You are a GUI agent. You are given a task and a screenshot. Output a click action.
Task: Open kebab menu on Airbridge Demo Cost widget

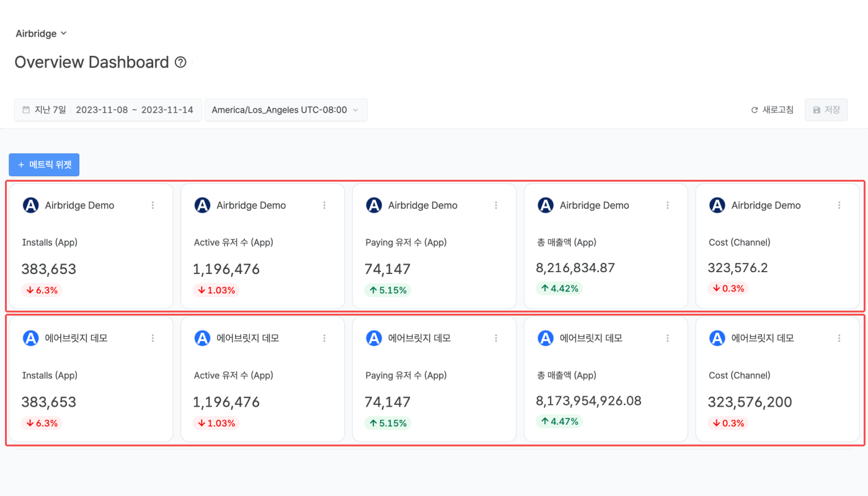point(839,205)
